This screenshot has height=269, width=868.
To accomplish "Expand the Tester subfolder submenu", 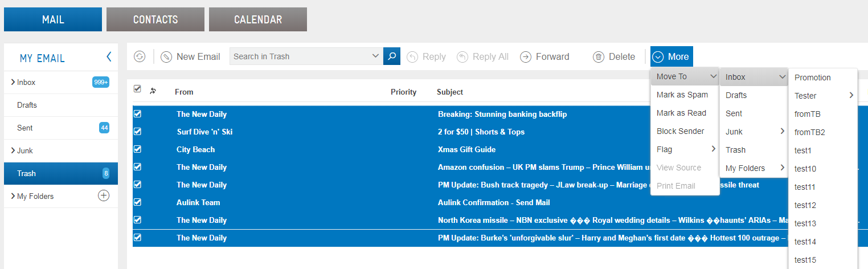I will [851, 96].
